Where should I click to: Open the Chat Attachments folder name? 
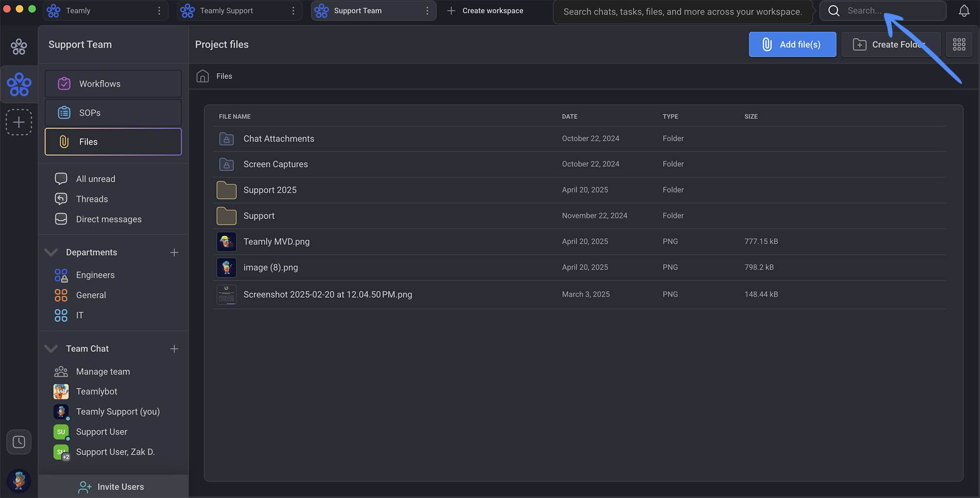point(279,139)
